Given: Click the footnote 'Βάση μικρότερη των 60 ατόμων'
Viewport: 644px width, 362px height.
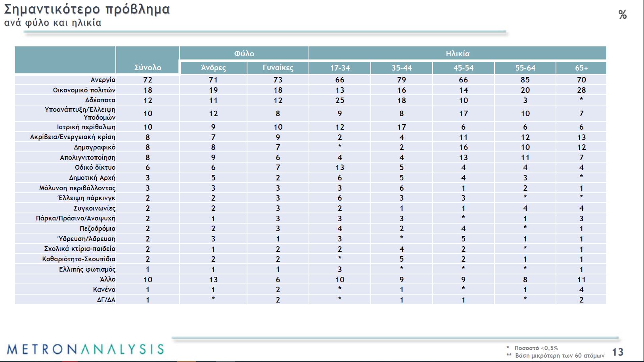Looking at the screenshot, I should click(560, 356).
